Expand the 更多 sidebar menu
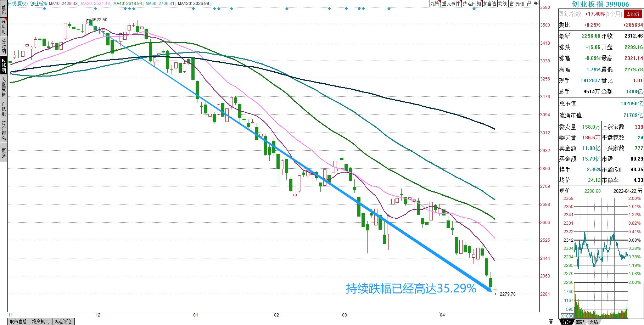Viewport: 644px width, 325px height. click(4, 153)
